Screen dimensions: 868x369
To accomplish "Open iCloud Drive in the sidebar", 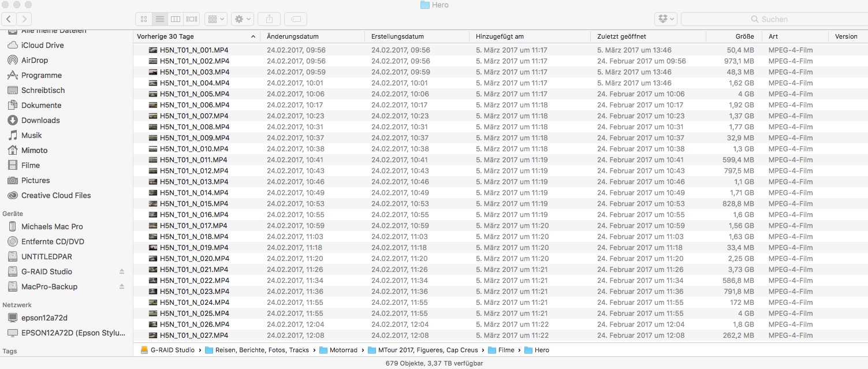I will [42, 45].
